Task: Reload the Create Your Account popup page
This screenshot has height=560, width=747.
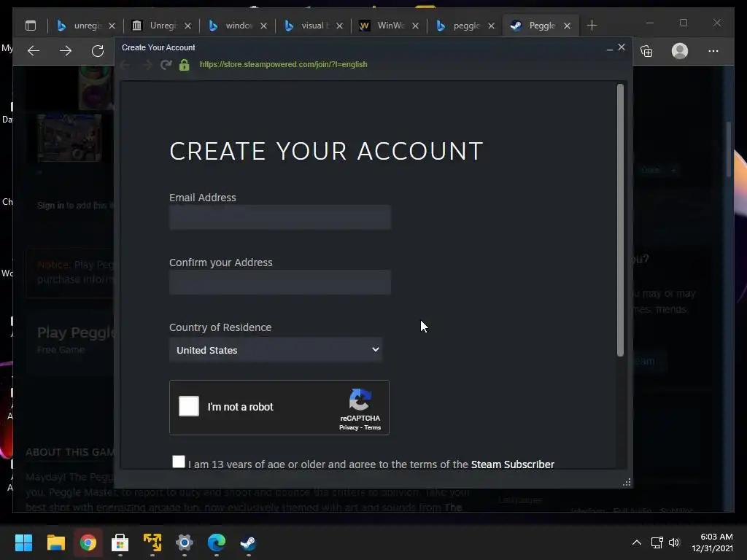Action: [x=166, y=64]
